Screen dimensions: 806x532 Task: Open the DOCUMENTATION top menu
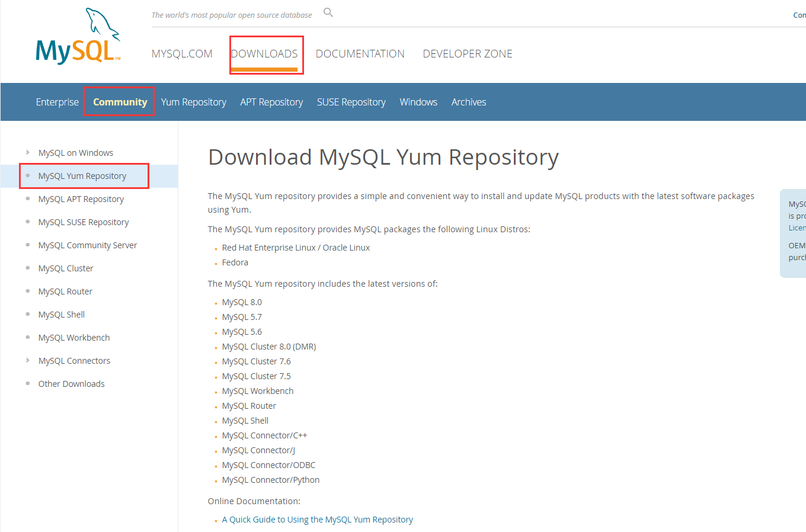pyautogui.click(x=360, y=54)
